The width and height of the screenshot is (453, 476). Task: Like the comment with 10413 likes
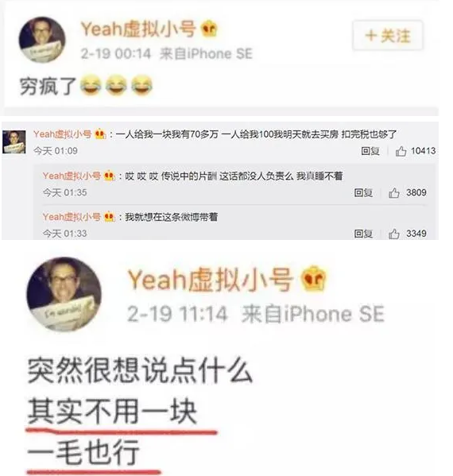pyautogui.click(x=401, y=151)
